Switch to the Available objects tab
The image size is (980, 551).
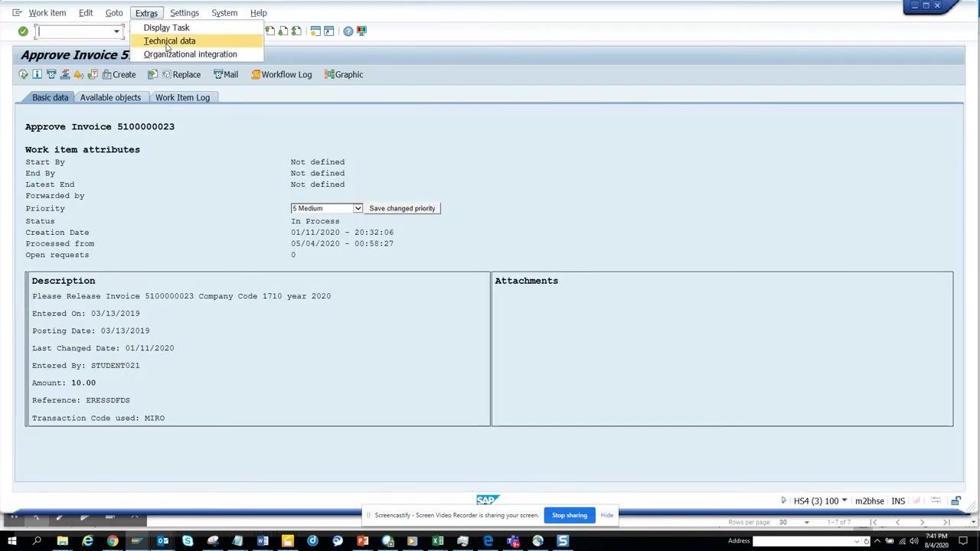pos(110,97)
